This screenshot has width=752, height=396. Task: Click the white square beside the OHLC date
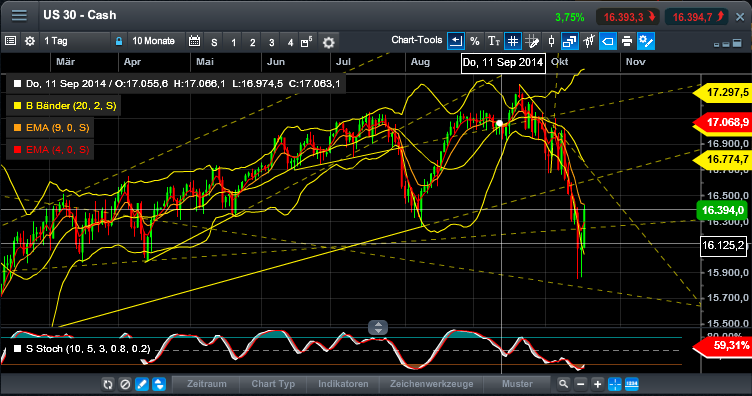(x=18, y=83)
